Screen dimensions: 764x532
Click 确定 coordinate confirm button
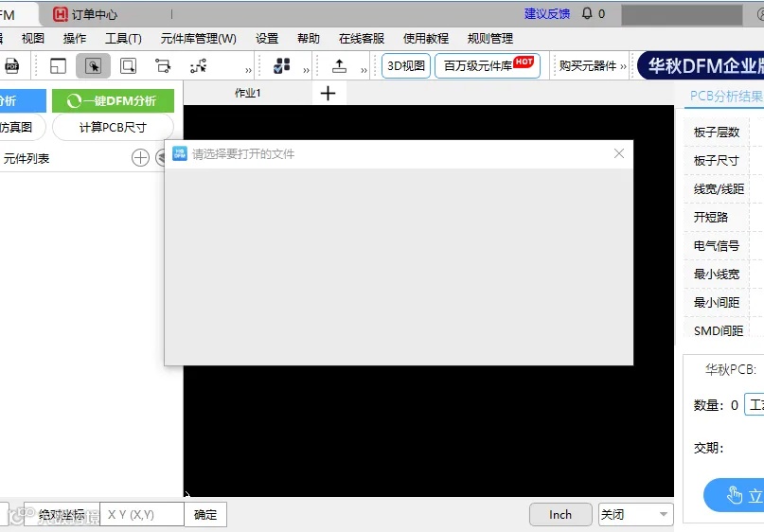[205, 514]
